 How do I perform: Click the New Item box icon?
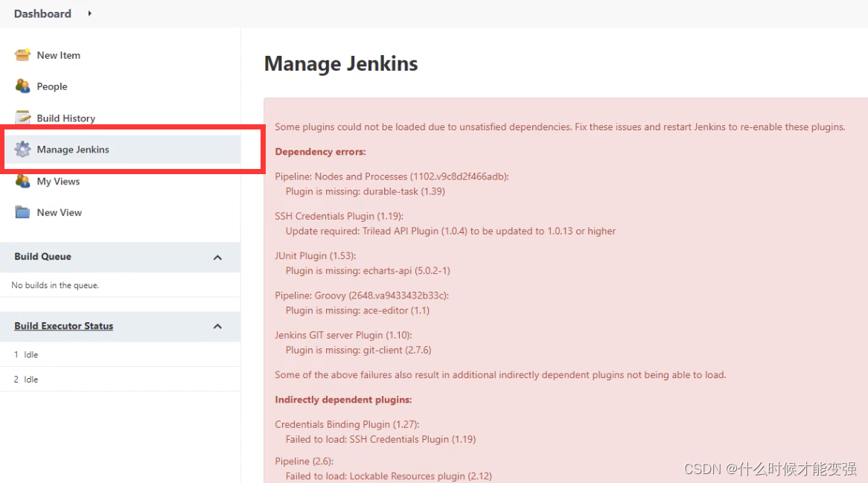[x=22, y=55]
